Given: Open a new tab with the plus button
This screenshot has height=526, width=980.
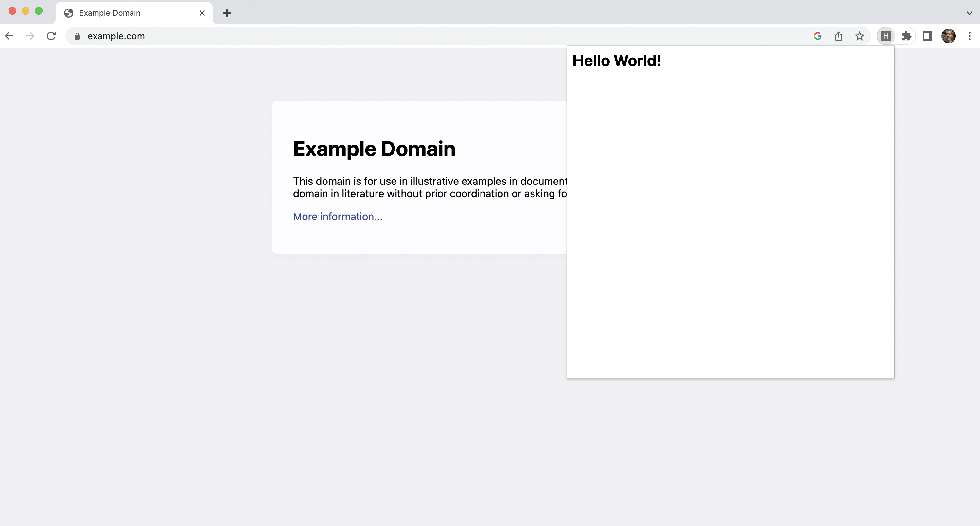Looking at the screenshot, I should [x=227, y=13].
